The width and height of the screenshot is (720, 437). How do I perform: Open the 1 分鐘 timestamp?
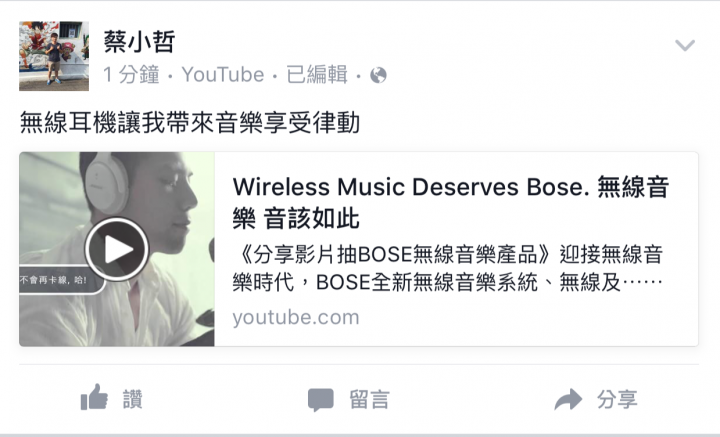coord(131,74)
